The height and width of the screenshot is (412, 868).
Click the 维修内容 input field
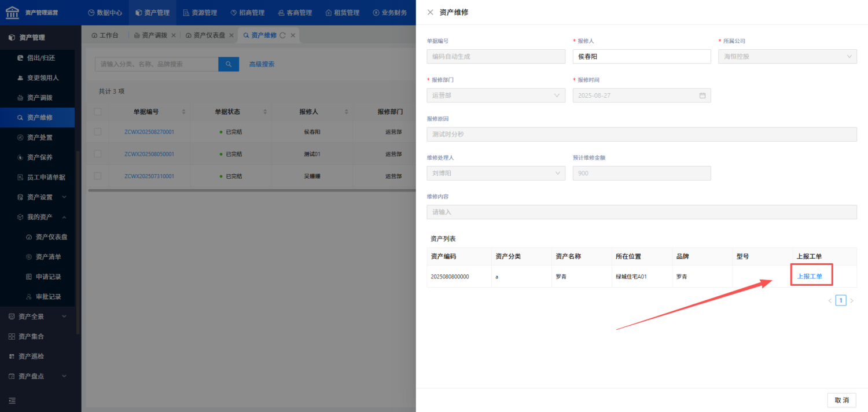click(x=642, y=212)
